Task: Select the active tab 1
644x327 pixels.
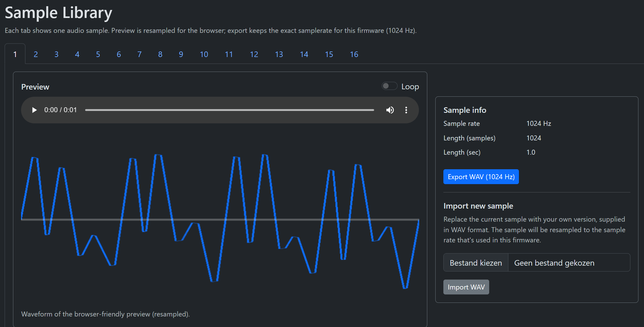Action: 15,54
